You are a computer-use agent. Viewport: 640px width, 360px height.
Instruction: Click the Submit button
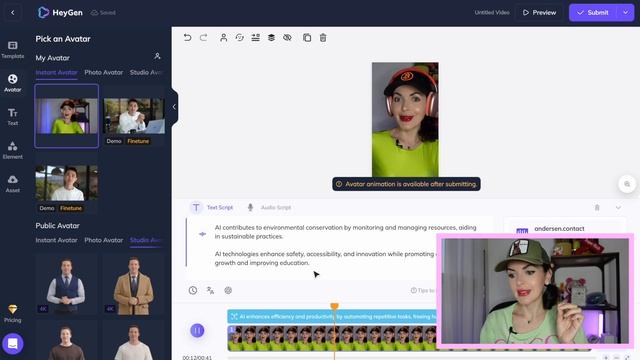[x=593, y=13]
